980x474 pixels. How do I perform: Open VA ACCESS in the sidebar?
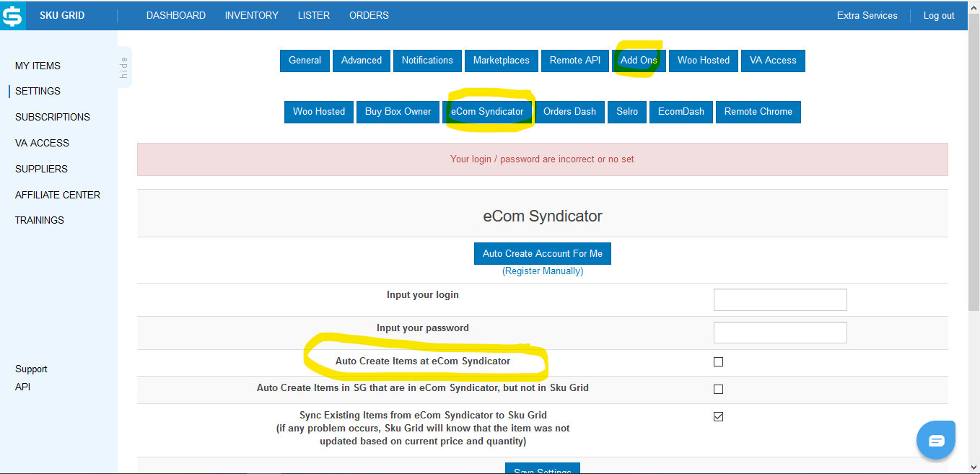coord(42,143)
